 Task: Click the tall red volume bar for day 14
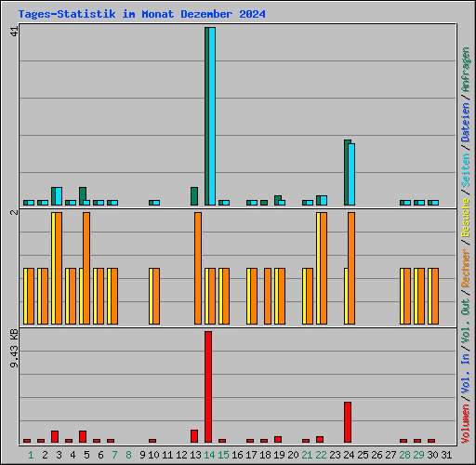208,387
